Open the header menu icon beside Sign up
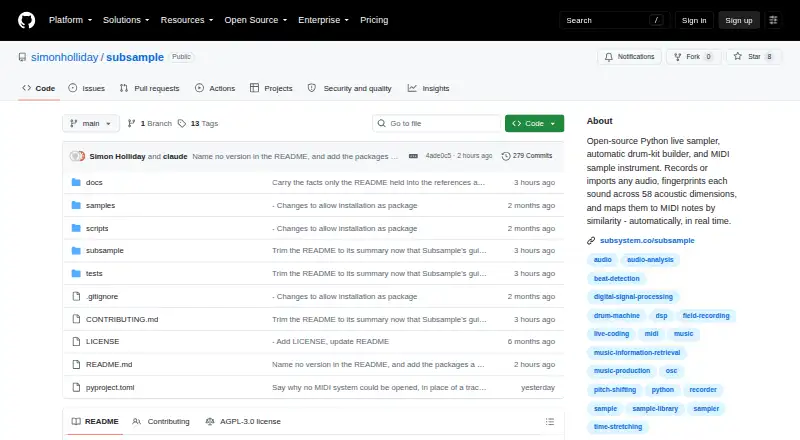The width and height of the screenshot is (800, 440). click(773, 20)
